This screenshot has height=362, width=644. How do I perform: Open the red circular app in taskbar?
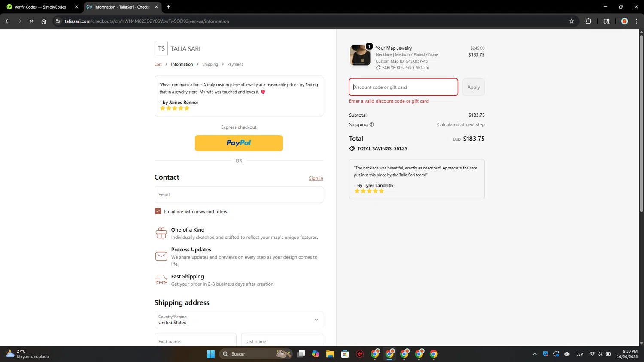point(360,354)
